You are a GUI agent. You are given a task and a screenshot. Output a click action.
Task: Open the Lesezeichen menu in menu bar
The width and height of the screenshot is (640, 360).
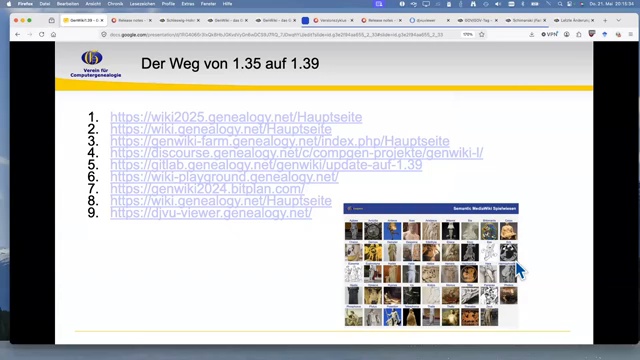coord(142,4)
